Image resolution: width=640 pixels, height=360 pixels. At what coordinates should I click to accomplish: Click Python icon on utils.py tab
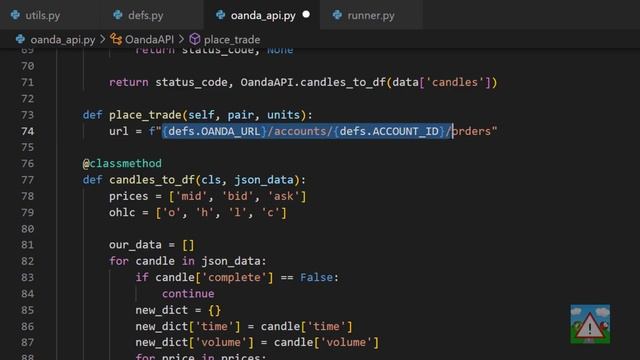pyautogui.click(x=16, y=15)
